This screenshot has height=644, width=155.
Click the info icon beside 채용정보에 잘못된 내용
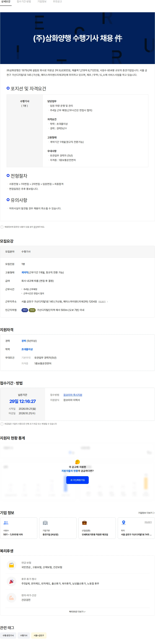click(2, 227)
